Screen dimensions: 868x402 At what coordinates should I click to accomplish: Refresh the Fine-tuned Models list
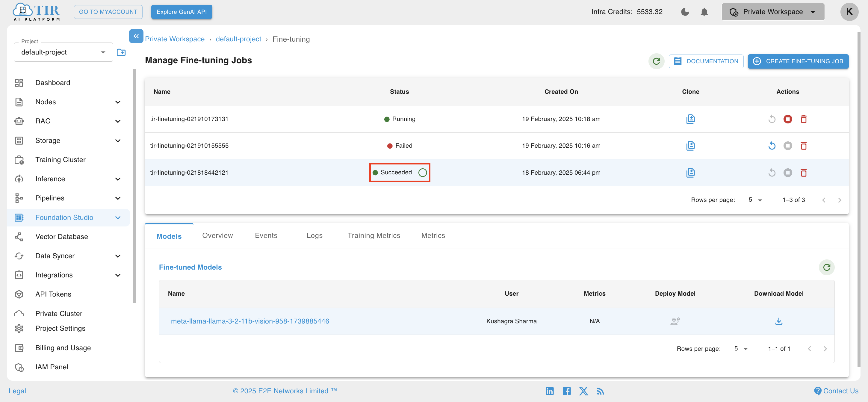[x=827, y=267]
